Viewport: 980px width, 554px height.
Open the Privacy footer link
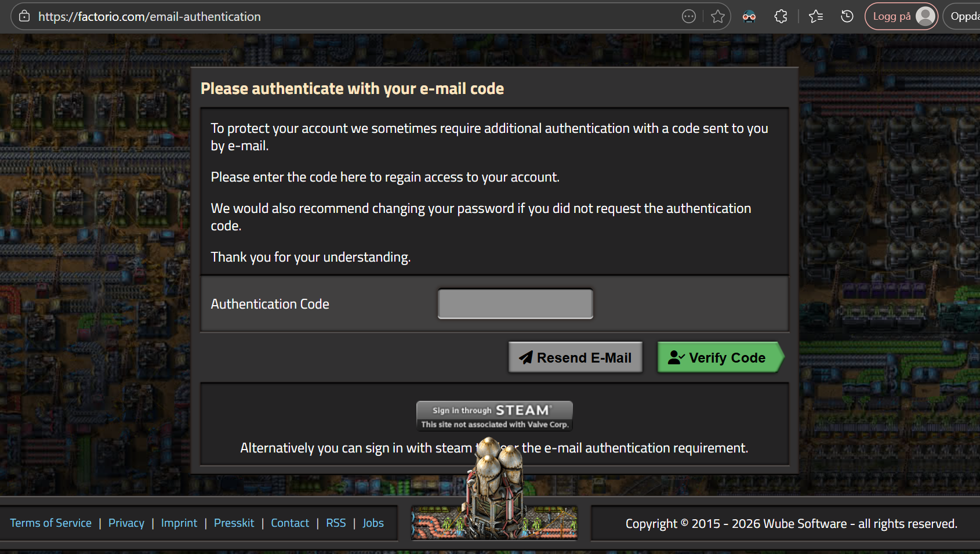click(x=126, y=523)
